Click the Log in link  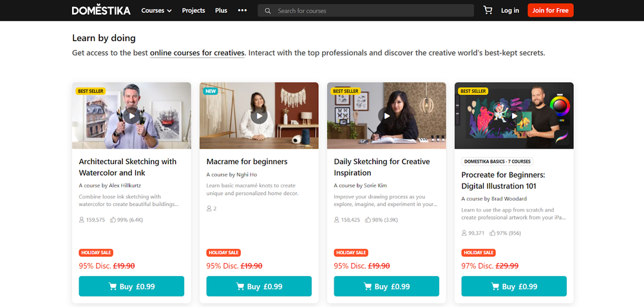[x=510, y=10]
